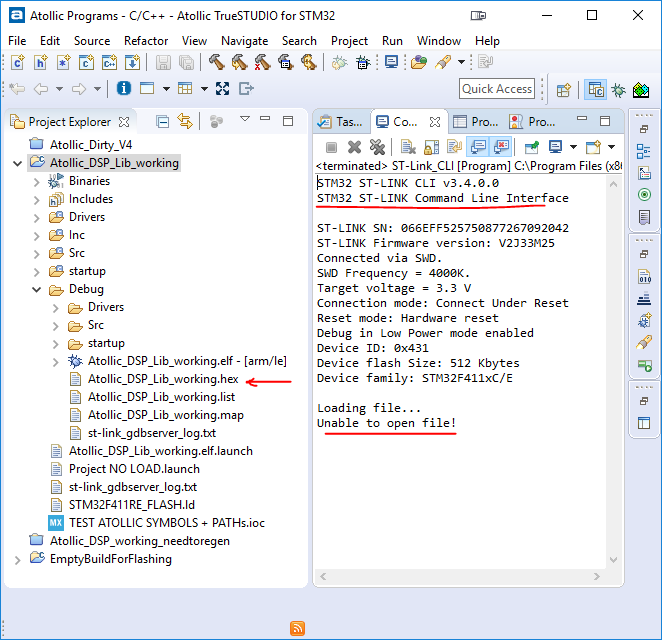Toggle Show Console When Standard Out Changes

click(478, 147)
